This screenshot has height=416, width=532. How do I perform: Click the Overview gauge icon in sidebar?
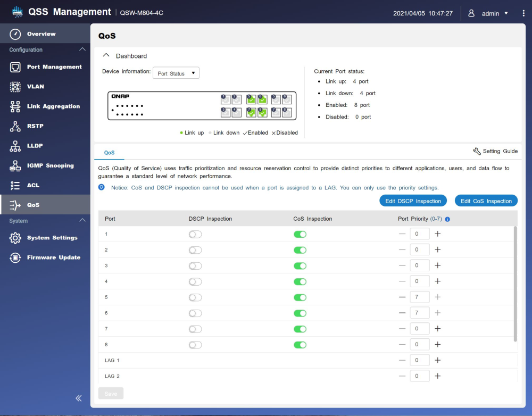click(15, 34)
